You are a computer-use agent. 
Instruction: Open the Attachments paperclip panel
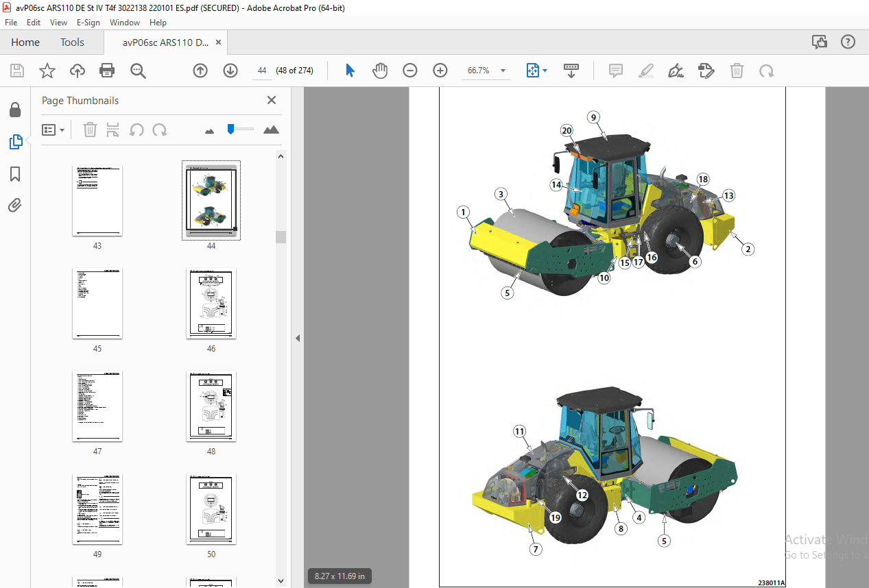pos(15,205)
